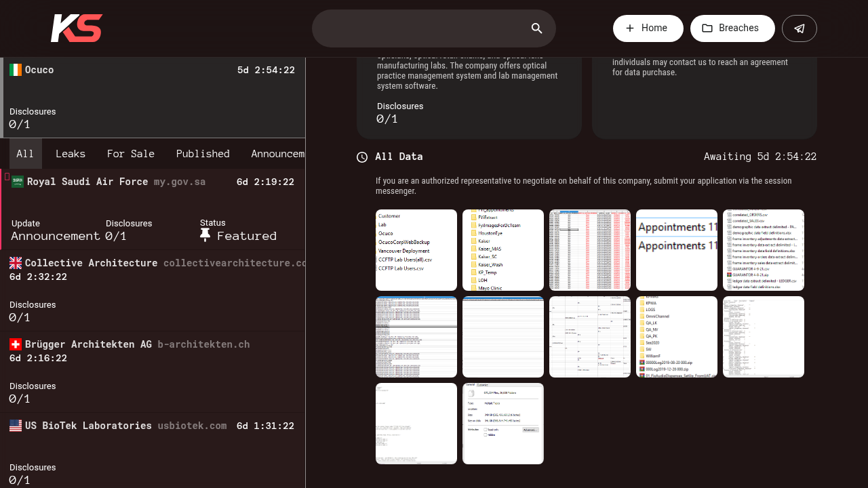Click the KS logo
Image resolution: width=868 pixels, height=488 pixels.
77,28
